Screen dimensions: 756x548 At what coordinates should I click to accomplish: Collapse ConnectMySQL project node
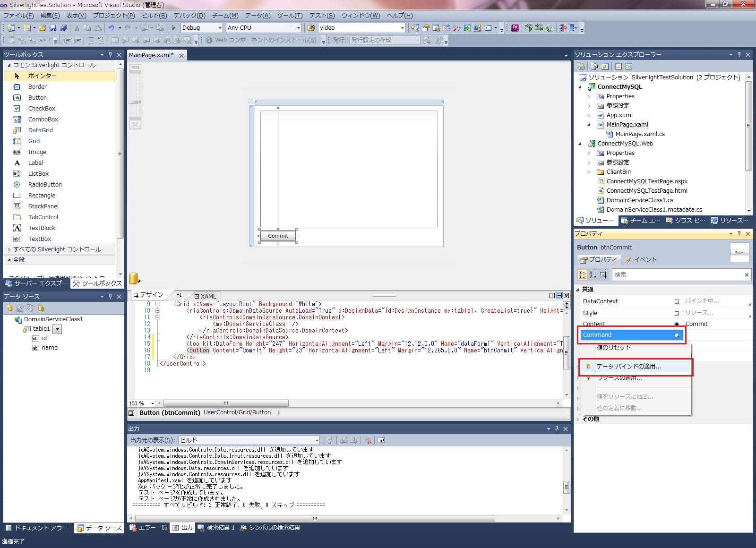click(x=580, y=87)
